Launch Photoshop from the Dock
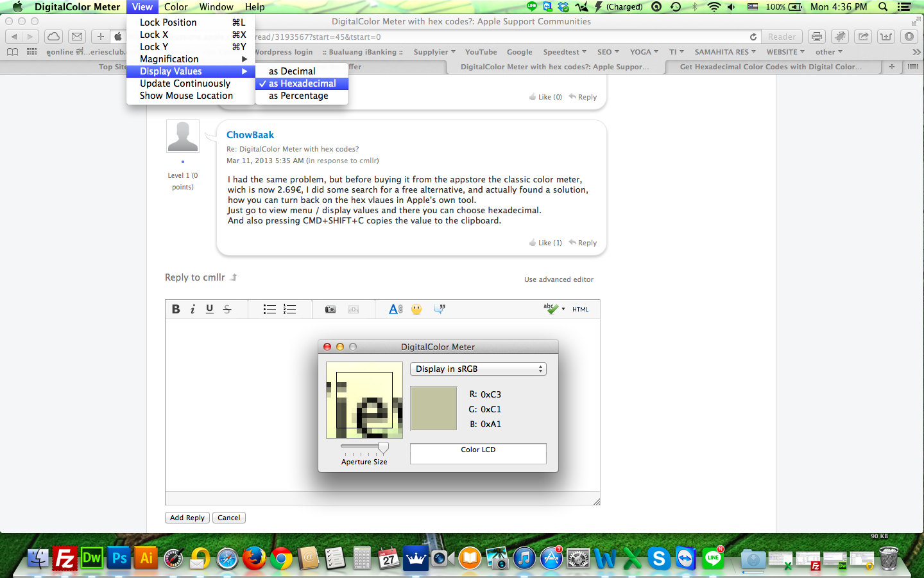Viewport: 924px width, 578px height. click(x=119, y=558)
